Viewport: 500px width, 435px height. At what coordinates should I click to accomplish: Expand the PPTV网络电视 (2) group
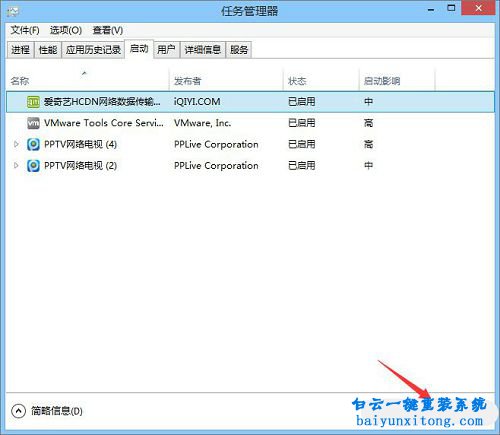(16, 165)
